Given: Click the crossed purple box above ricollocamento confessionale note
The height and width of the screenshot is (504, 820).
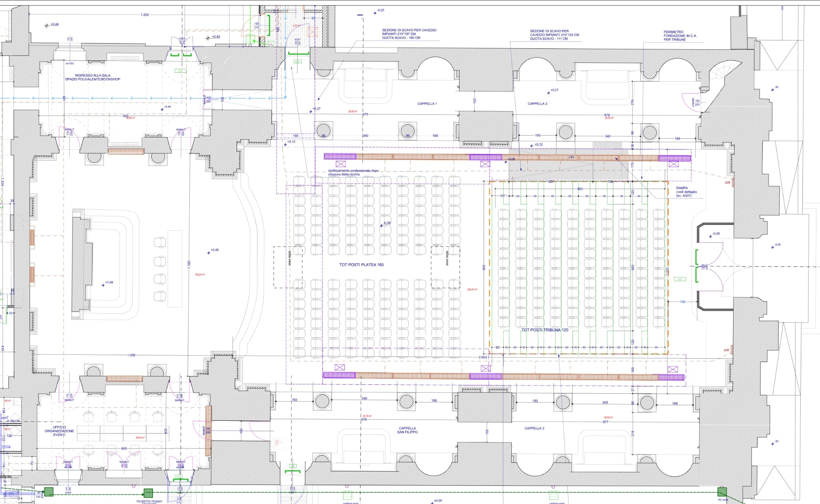Looking at the screenshot, I should click(341, 164).
